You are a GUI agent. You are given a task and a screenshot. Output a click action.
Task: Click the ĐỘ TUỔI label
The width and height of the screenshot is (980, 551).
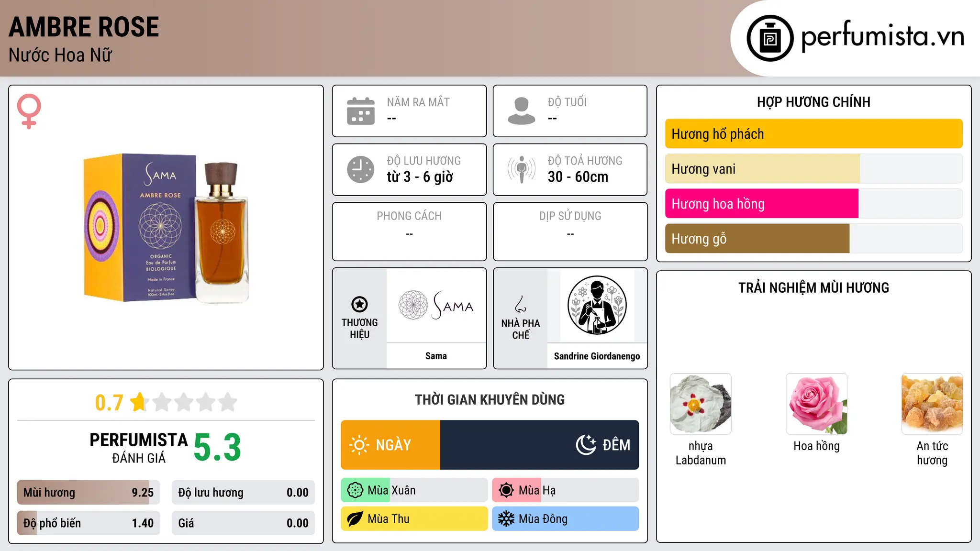tap(567, 102)
